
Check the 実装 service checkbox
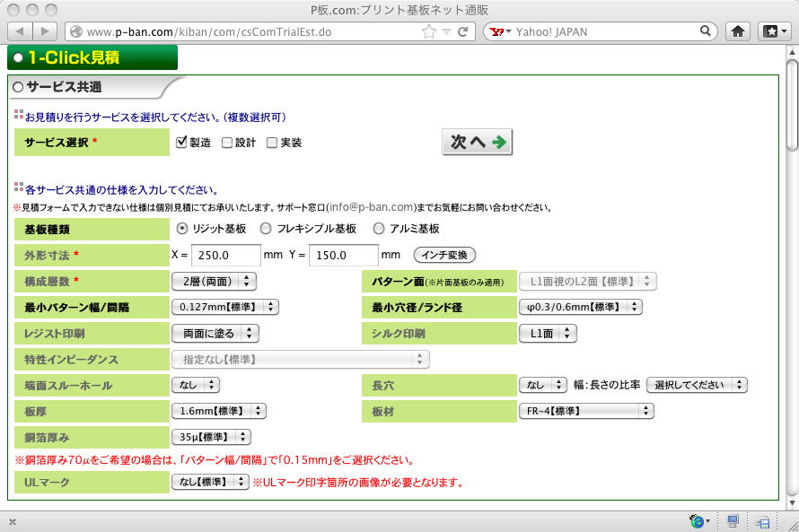(272, 143)
